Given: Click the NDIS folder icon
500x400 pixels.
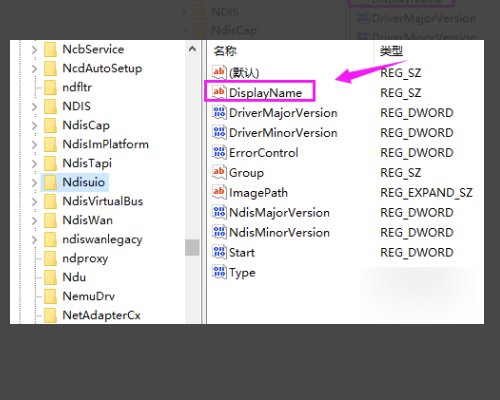Looking at the screenshot, I should pyautogui.click(x=50, y=106).
